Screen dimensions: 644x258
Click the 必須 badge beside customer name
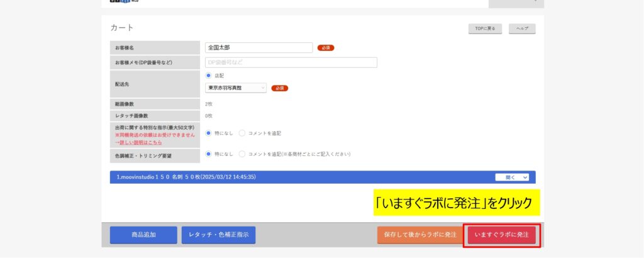tap(326, 48)
